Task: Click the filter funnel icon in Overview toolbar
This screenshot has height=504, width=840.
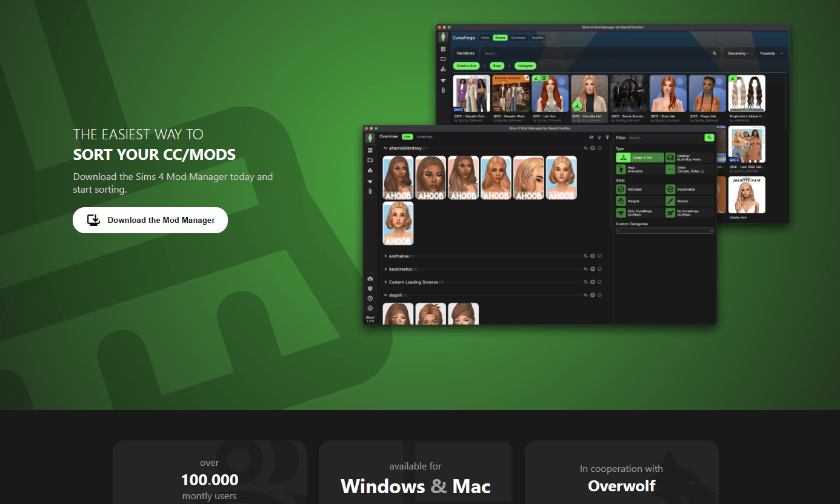Action: click(607, 138)
